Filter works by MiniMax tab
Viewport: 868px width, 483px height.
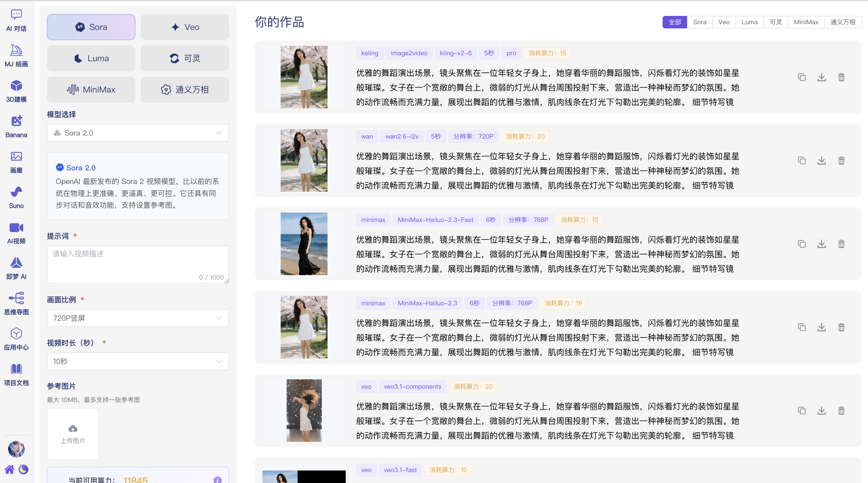pyautogui.click(x=806, y=22)
